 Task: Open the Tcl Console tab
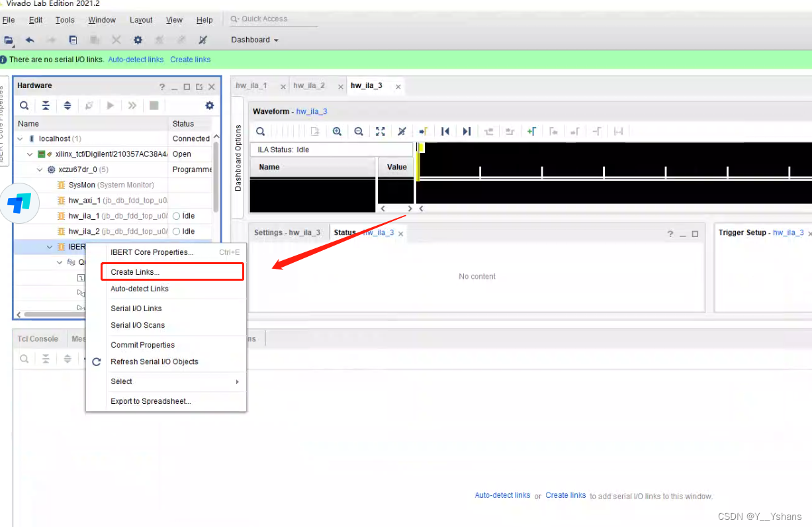tap(38, 338)
